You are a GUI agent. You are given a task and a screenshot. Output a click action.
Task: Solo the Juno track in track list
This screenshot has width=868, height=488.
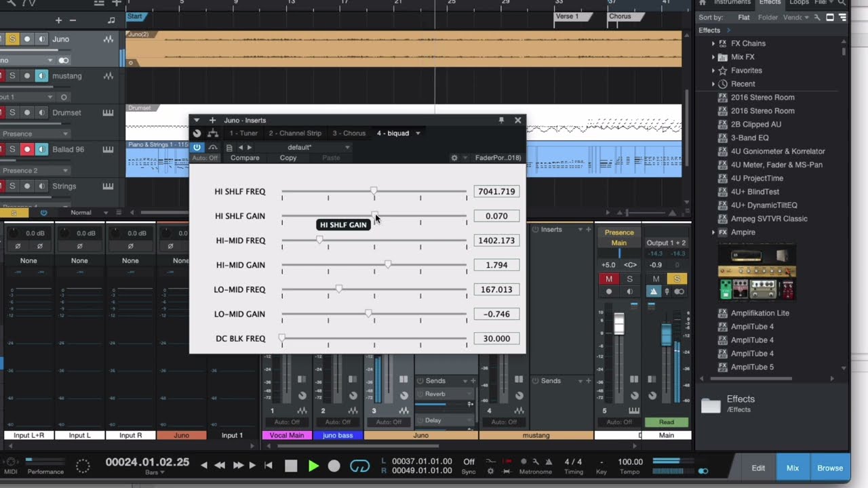(12, 39)
